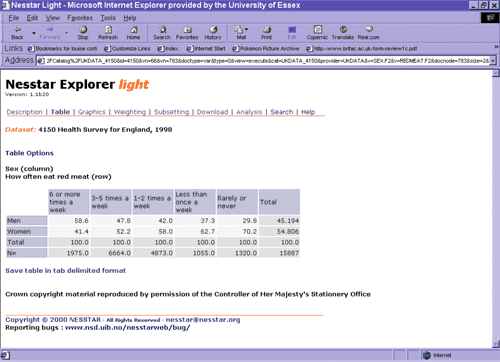The height and width of the screenshot is (362, 500).
Task: Click the '6 or more times a week' column header
Action: [69, 202]
